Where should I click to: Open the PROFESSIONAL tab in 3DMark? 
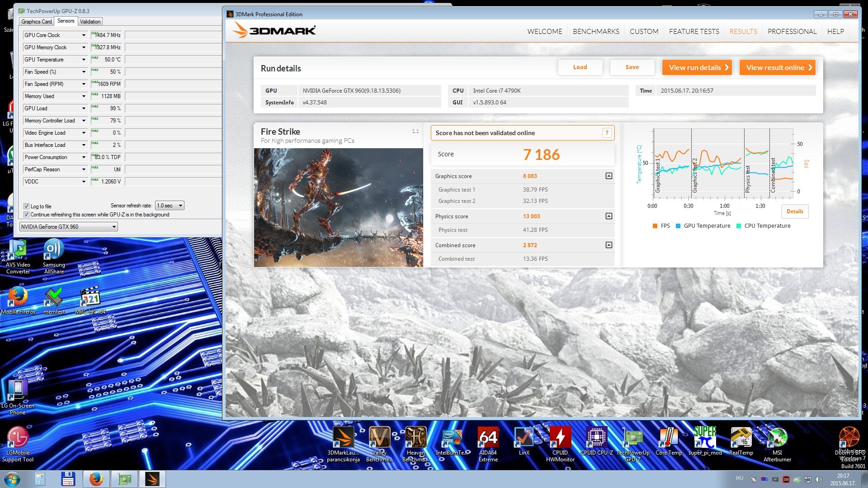(792, 32)
